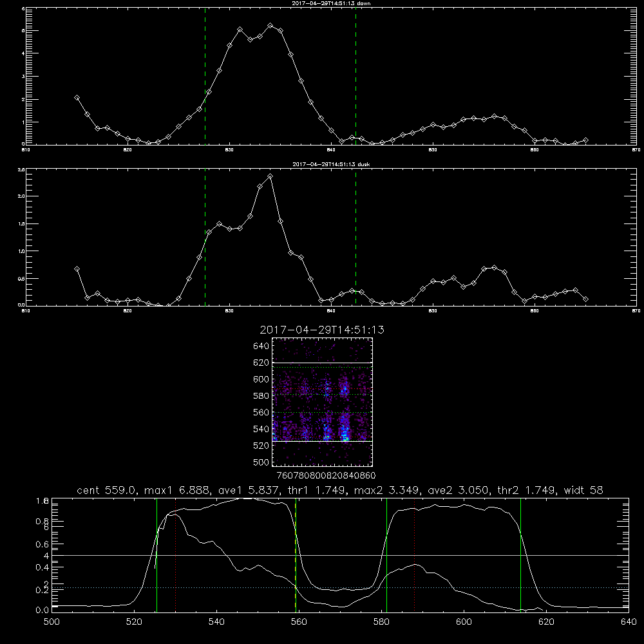Click the red dotted line near 530 in bottom plot
This screenshot has width=644, height=644.
coord(176,555)
